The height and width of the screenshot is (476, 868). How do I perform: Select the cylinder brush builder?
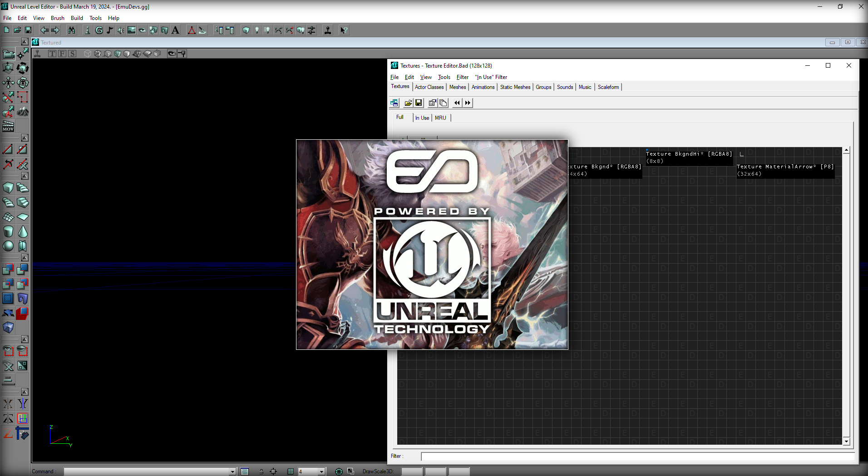tap(8, 231)
